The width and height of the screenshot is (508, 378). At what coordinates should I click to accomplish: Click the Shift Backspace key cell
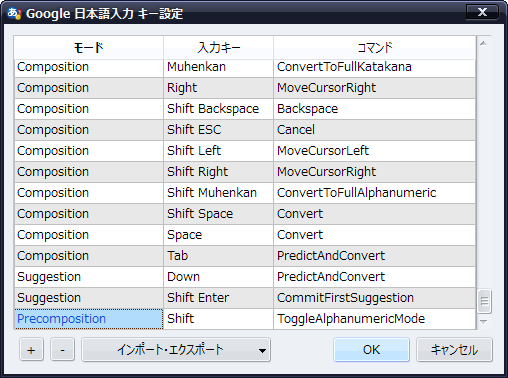point(218,109)
